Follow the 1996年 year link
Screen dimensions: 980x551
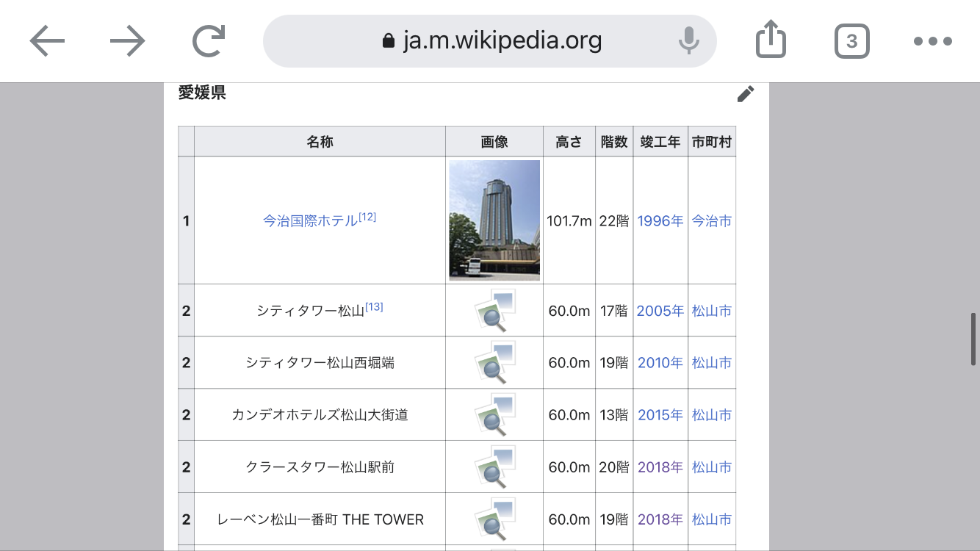point(660,221)
